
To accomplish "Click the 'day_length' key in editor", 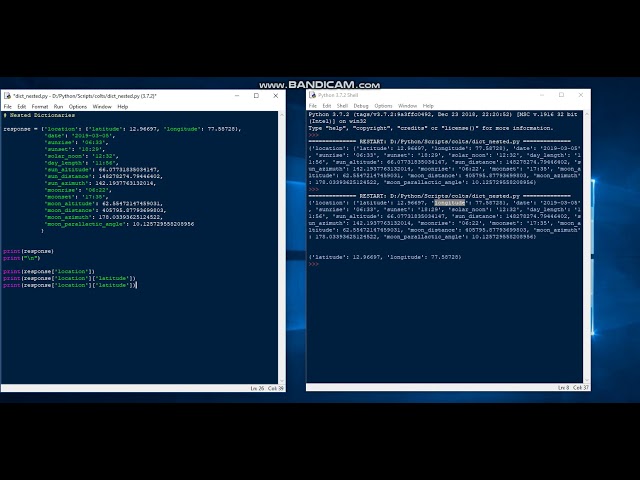I will click(63, 163).
